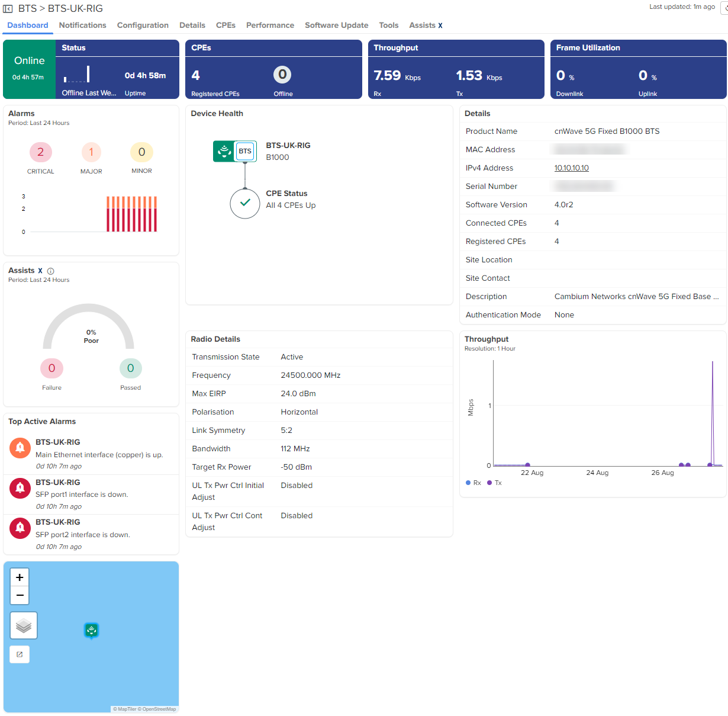Click the Online status tile
728x716 pixels.
click(x=29, y=69)
